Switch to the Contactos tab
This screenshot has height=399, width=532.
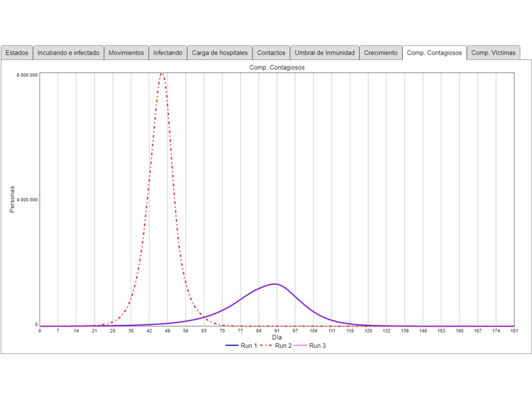[271, 53]
